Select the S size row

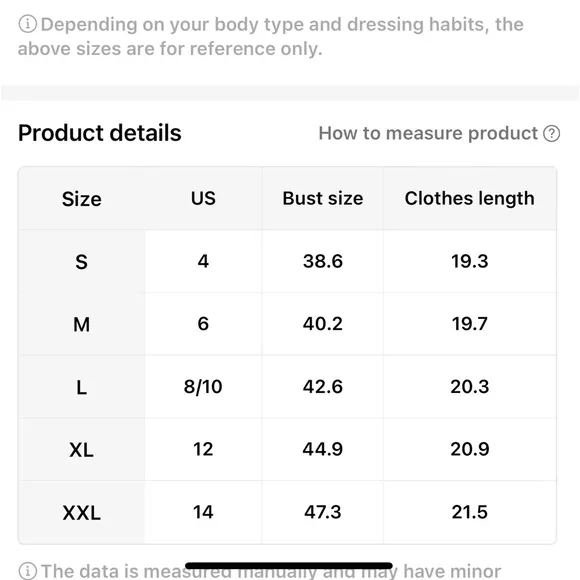[287, 262]
